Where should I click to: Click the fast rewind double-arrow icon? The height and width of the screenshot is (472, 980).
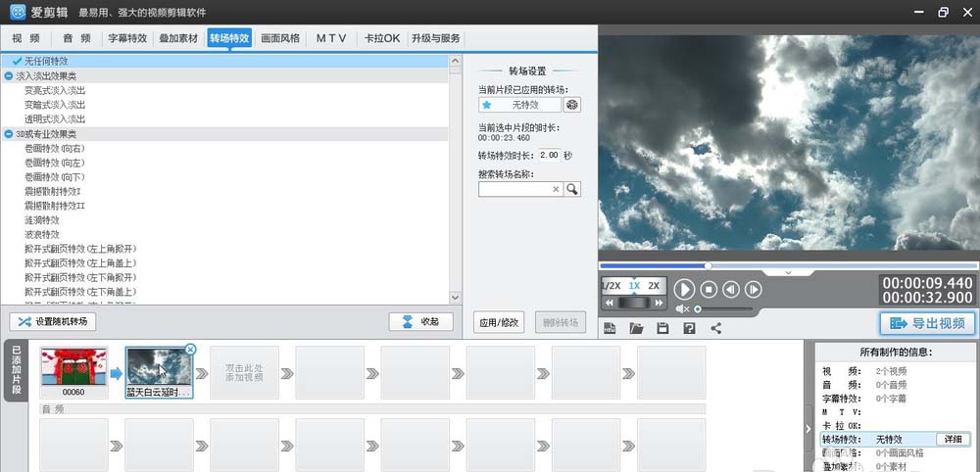[x=610, y=303]
